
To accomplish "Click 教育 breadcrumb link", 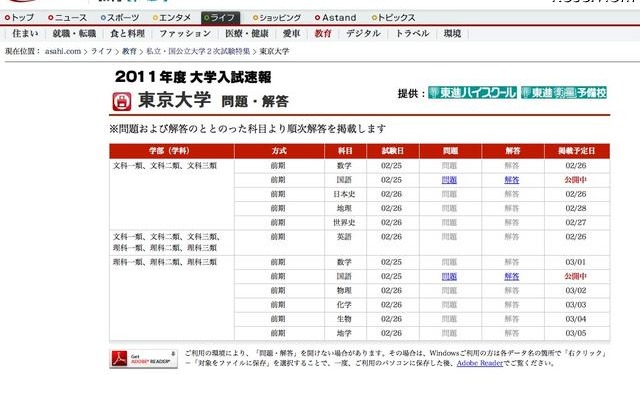I will [129, 51].
